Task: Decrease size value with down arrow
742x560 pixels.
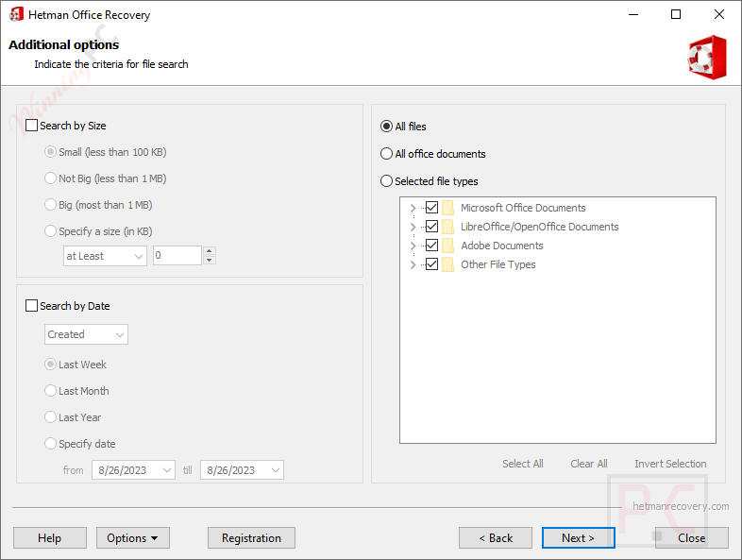Action: 210,261
